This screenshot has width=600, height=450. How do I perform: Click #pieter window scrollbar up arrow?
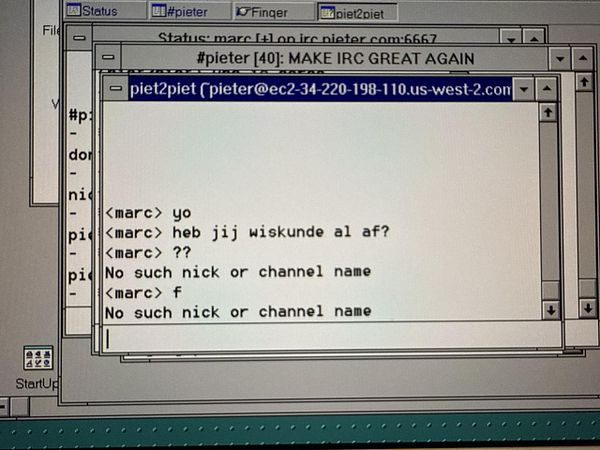pos(584,82)
